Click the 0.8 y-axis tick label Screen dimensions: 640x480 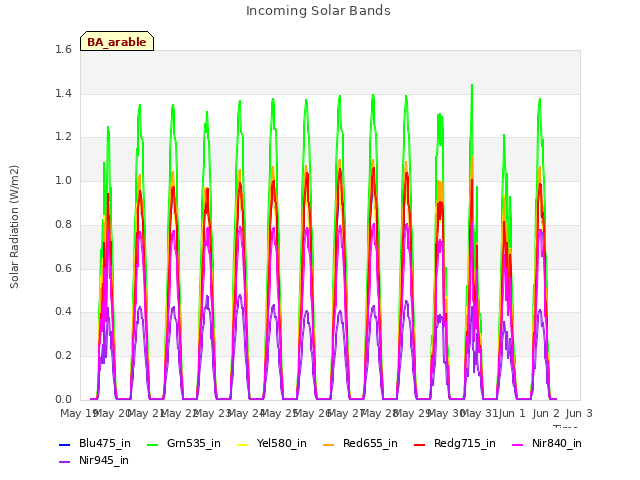click(63, 224)
